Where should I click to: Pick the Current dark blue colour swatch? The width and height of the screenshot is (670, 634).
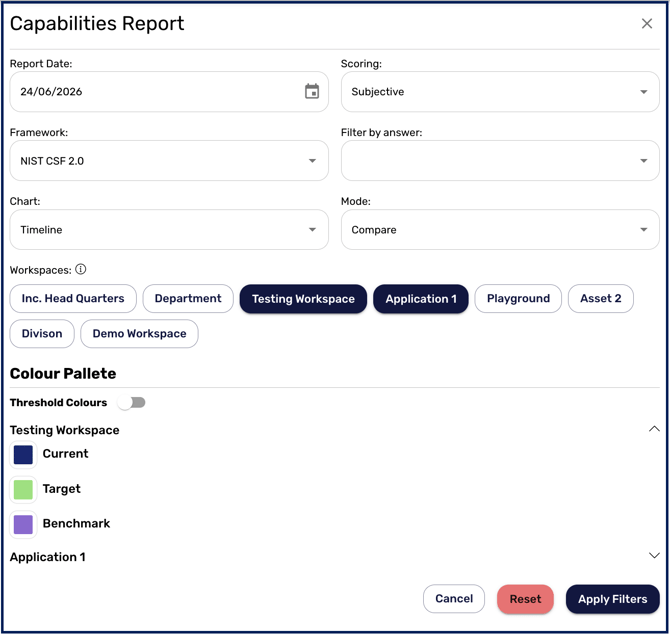[x=23, y=455]
